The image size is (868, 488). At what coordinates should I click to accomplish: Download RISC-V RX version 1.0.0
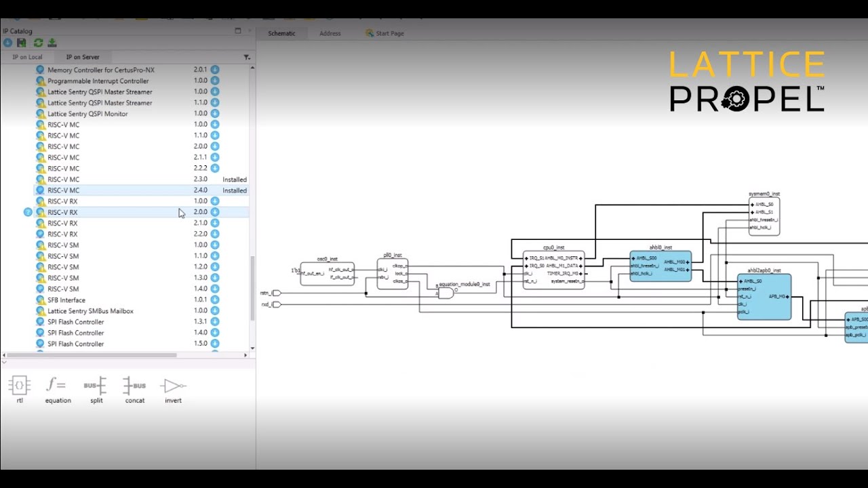pos(215,201)
